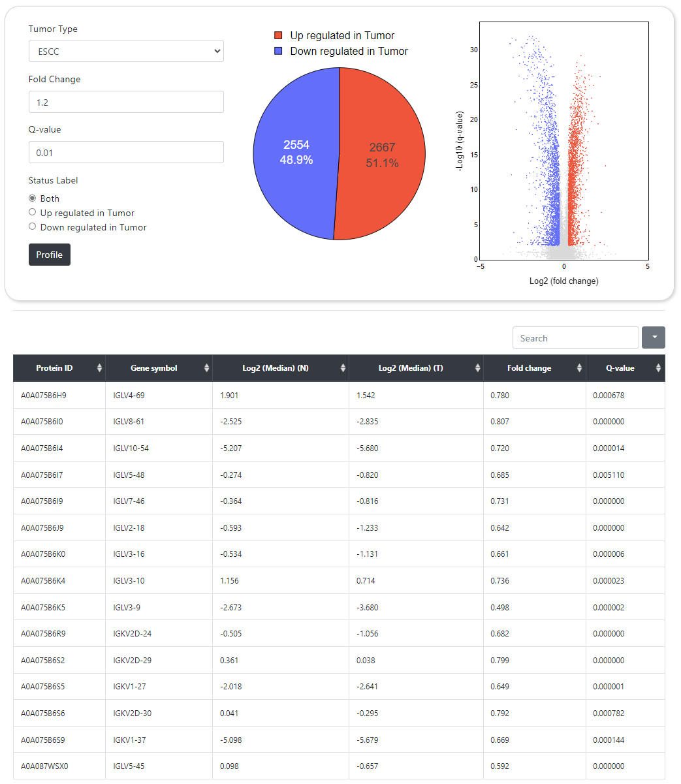Focus the Q-value input field

pyautogui.click(x=126, y=153)
